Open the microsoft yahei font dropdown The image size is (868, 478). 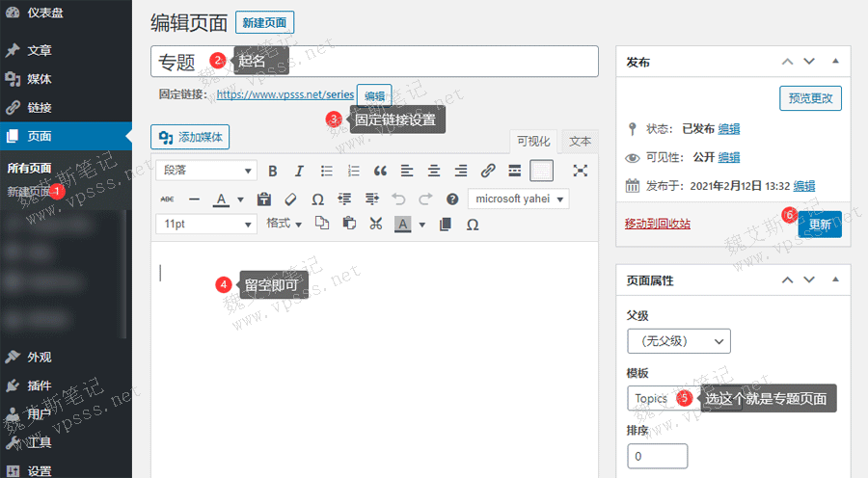click(518, 199)
